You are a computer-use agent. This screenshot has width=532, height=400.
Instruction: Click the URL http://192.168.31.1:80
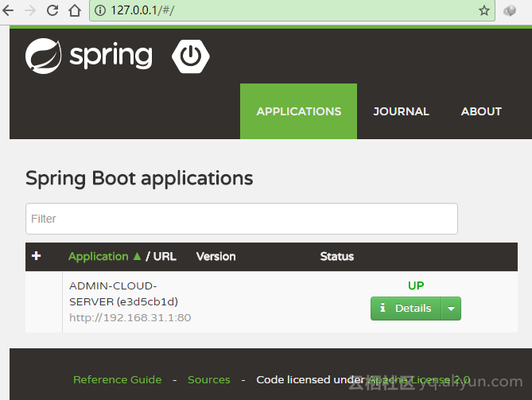[130, 317]
